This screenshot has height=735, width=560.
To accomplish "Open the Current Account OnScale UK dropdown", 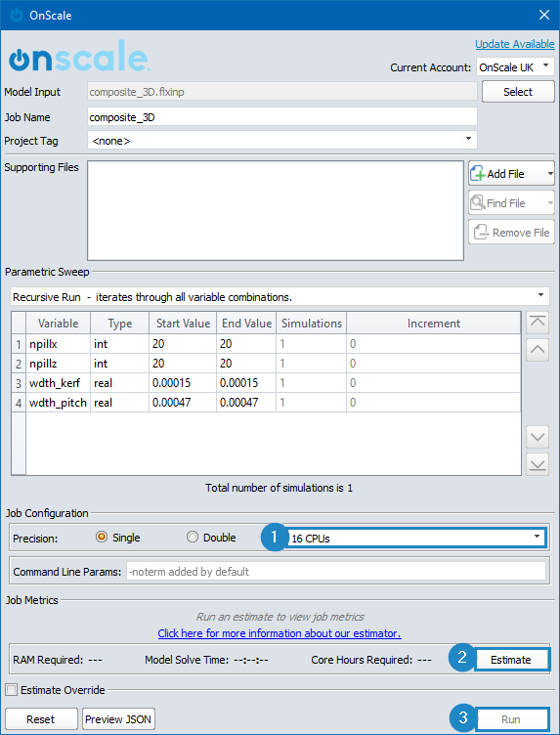I will [515, 67].
